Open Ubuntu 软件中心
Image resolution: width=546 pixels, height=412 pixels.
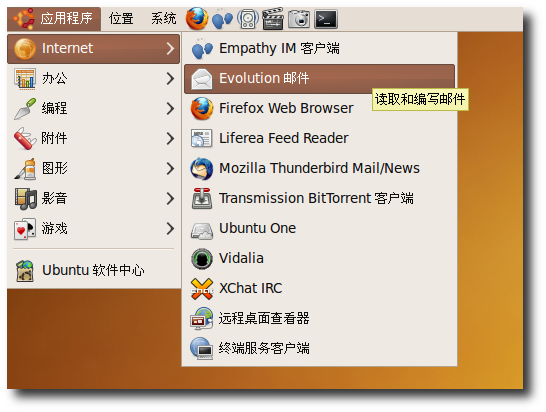(93, 271)
